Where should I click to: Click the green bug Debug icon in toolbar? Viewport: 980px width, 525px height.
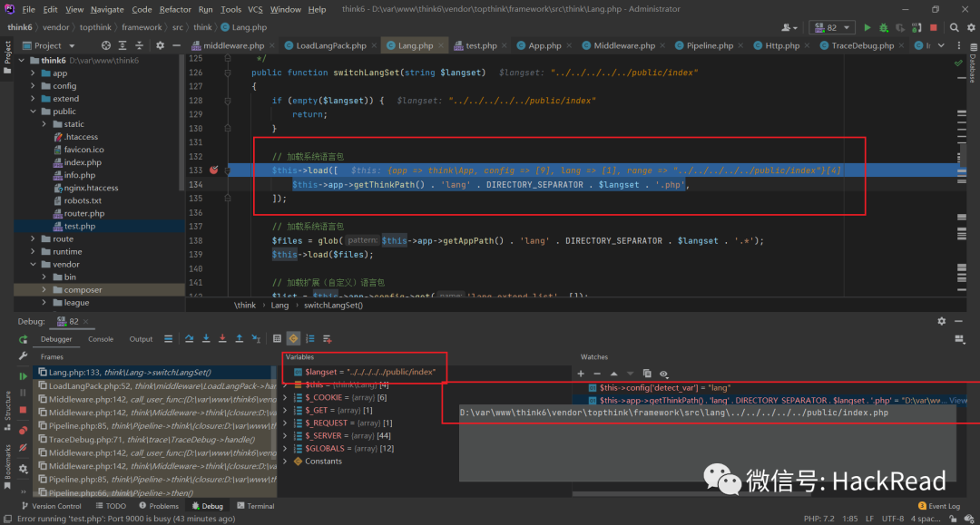click(x=883, y=27)
